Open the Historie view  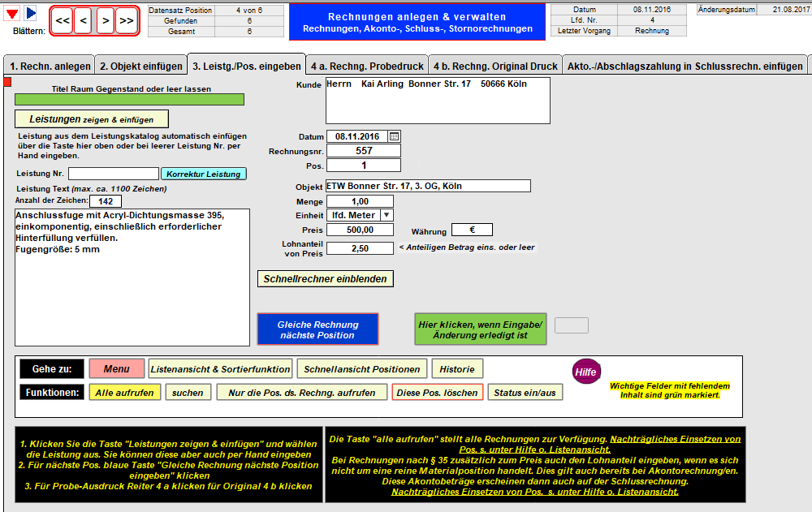tap(457, 369)
